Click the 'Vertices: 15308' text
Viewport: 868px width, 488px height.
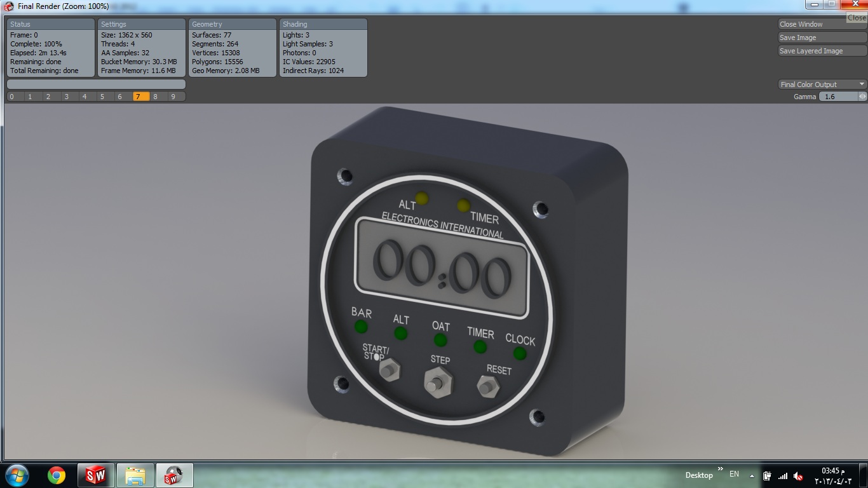point(215,53)
